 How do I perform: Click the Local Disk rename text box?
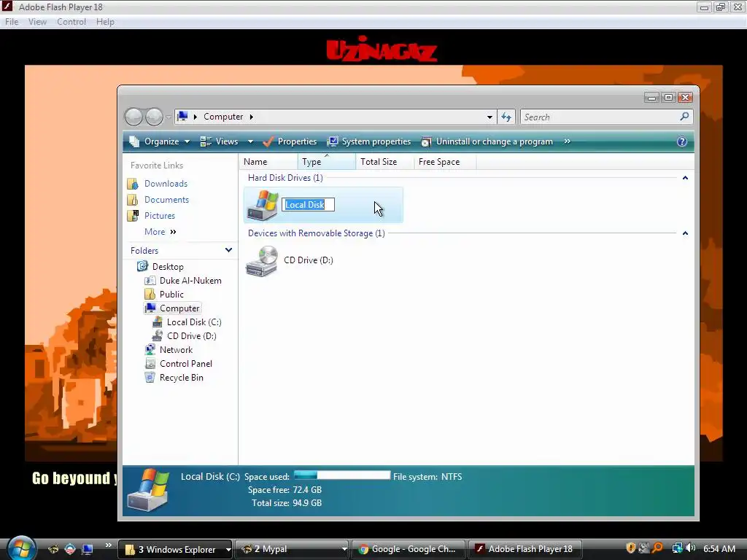tap(309, 205)
